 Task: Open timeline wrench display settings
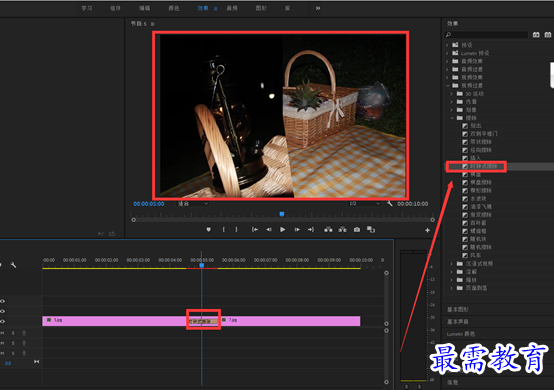point(13,265)
